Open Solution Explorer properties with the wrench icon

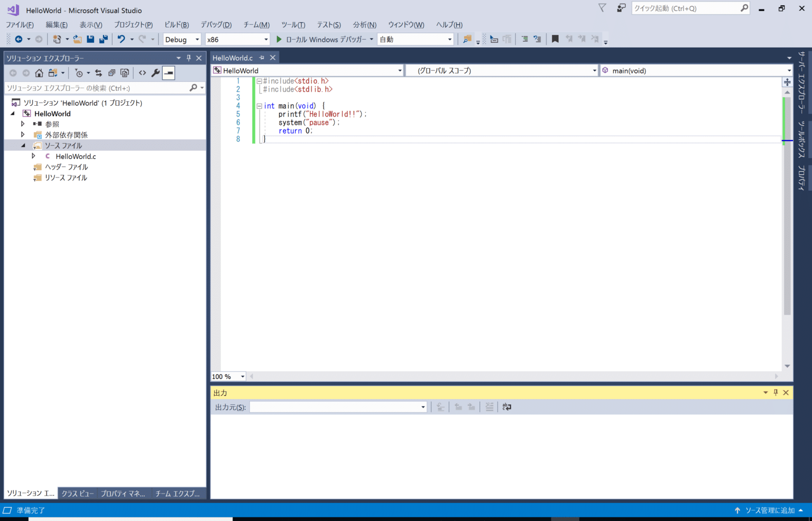[x=155, y=73]
